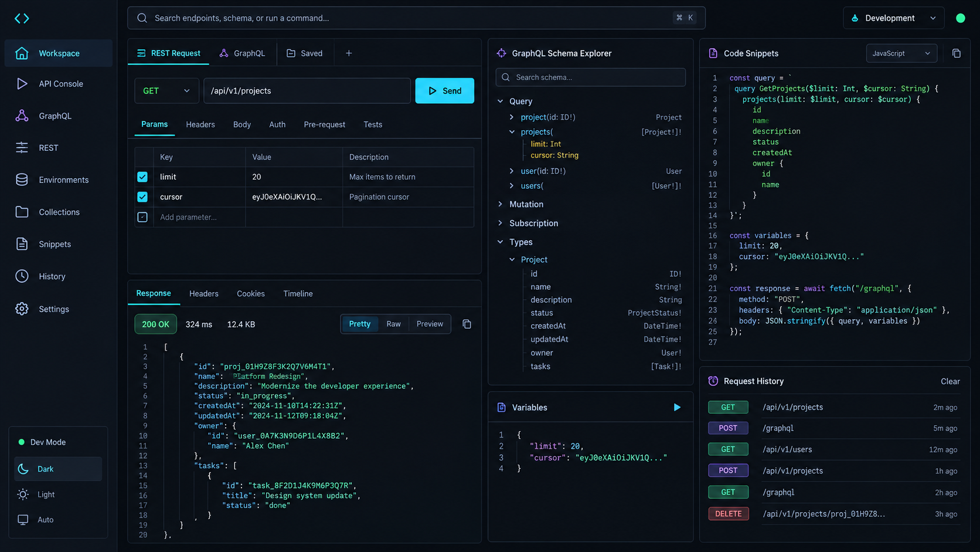The height and width of the screenshot is (552, 980).
Task: Click the global search command bar
Action: coord(416,18)
